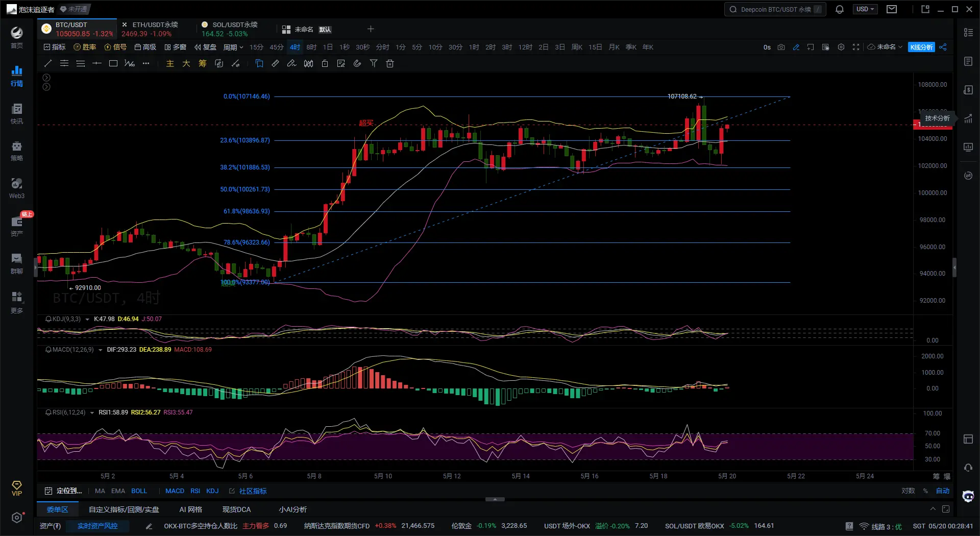Viewport: 980px width, 536px height.
Task: Click the share icon beside K线分析
Action: (x=943, y=47)
